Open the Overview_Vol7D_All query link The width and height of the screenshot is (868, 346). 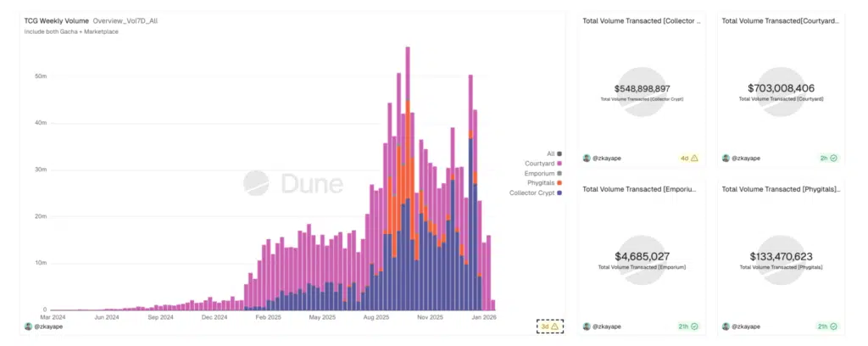123,20
